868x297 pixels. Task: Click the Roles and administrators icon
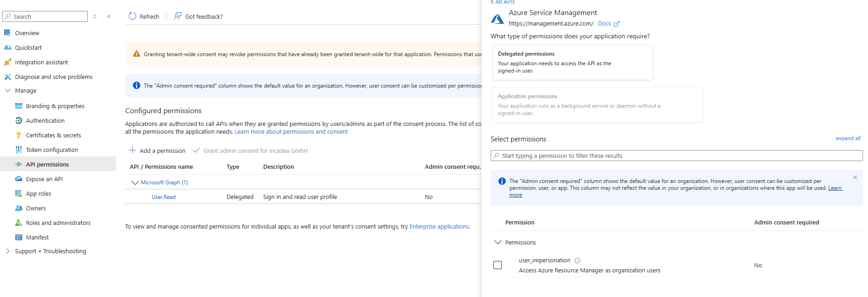(19, 223)
